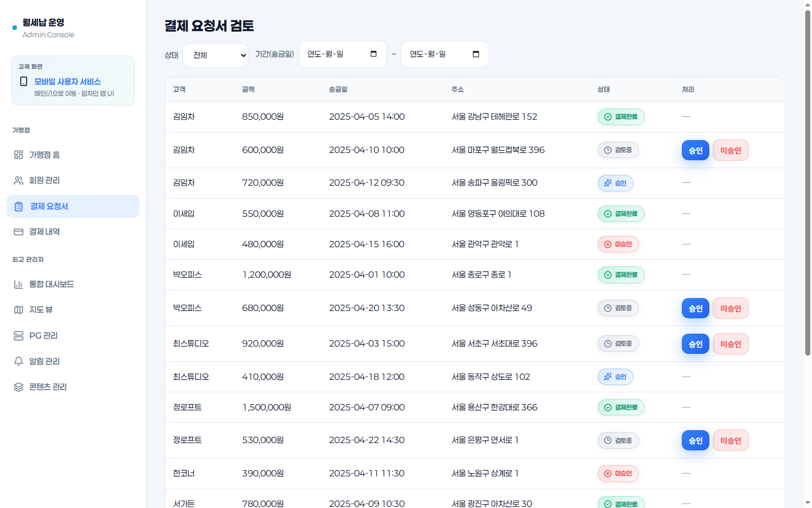Click the 통합 대시보드 chart icon
The width and height of the screenshot is (812, 508).
[19, 284]
